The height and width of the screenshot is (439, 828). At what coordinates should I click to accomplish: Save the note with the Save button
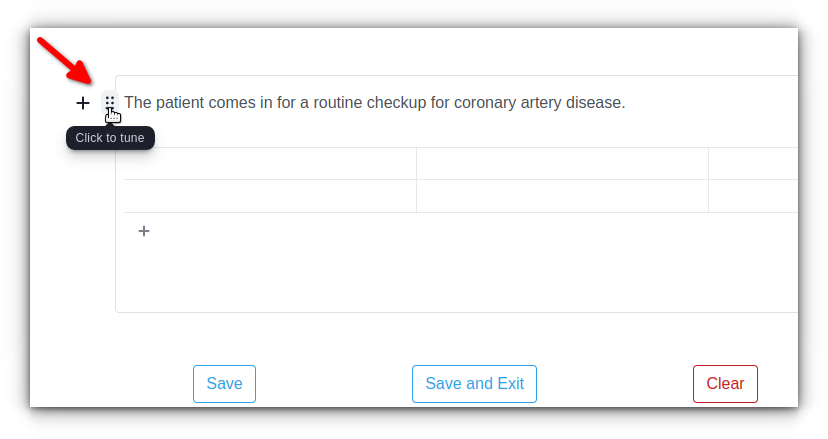coord(224,384)
